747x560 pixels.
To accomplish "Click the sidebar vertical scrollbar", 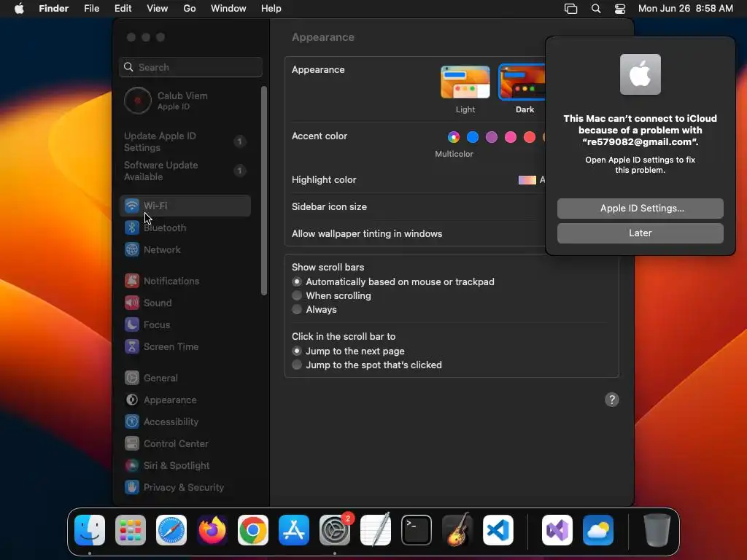I will pos(264,191).
